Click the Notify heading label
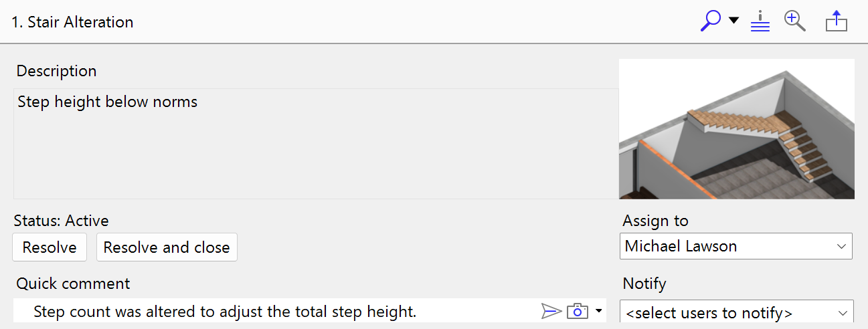Image resolution: width=868 pixels, height=329 pixels. pyautogui.click(x=644, y=284)
